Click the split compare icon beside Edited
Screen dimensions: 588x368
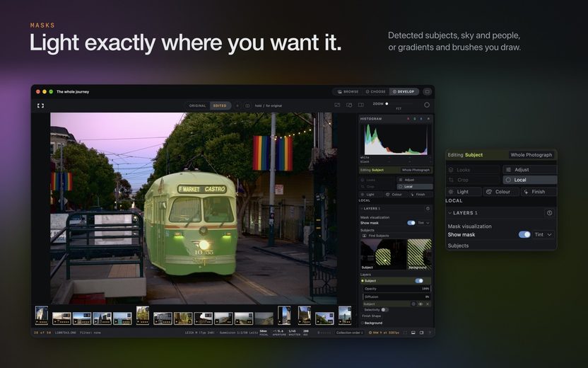click(x=247, y=106)
